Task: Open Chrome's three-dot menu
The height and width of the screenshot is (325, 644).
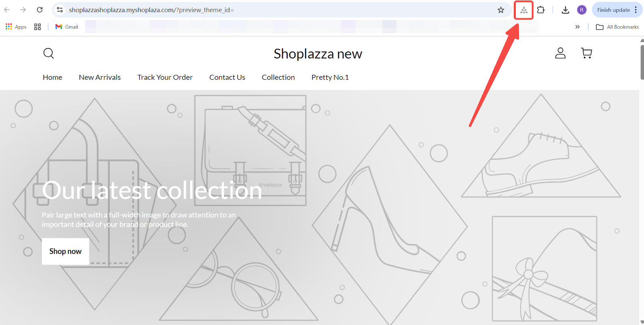Action: (636, 10)
